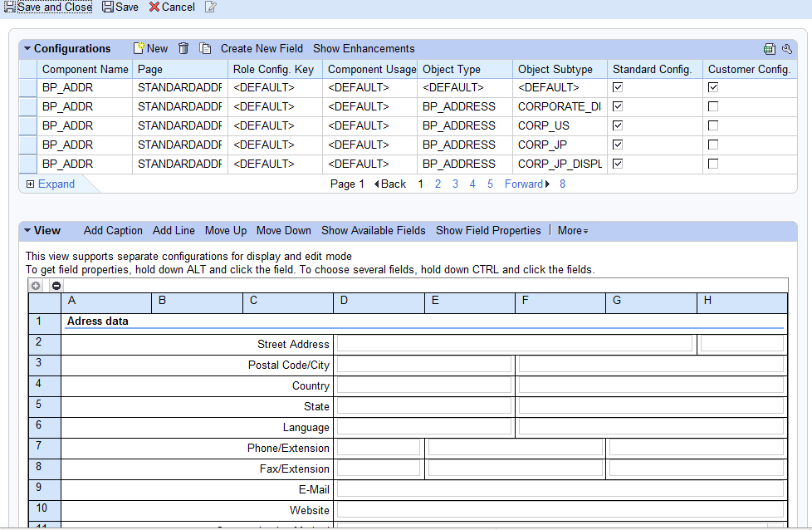The width and height of the screenshot is (812, 530).
Task: Click Add Caption in View toolbar
Action: tap(113, 231)
